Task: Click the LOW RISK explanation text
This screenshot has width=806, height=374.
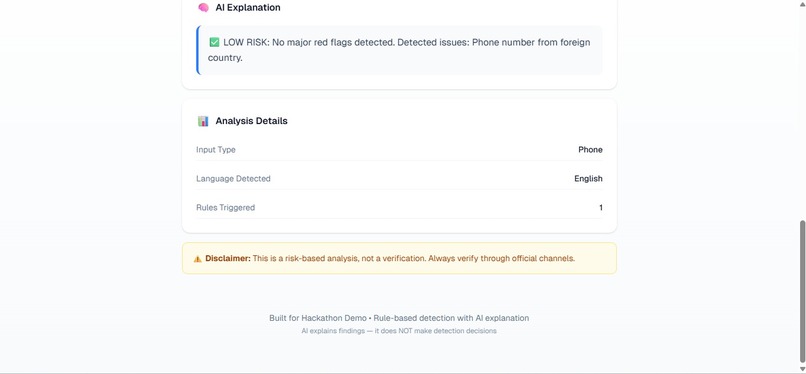Action: 399,50
